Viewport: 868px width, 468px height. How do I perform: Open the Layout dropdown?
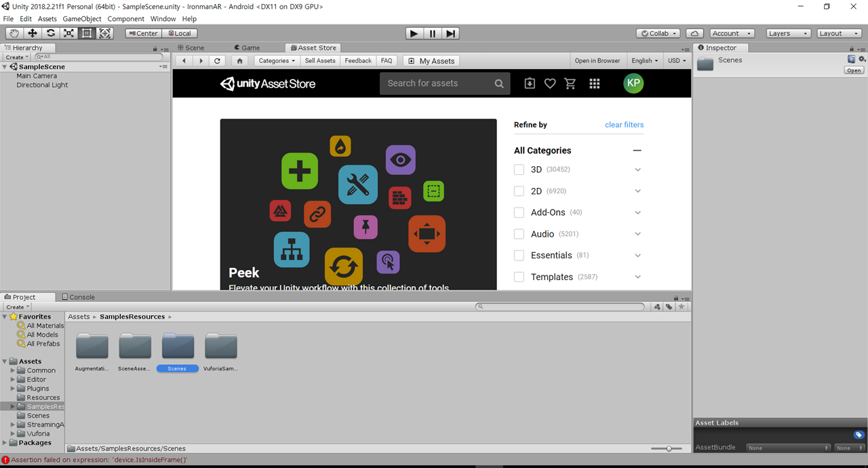tap(840, 33)
